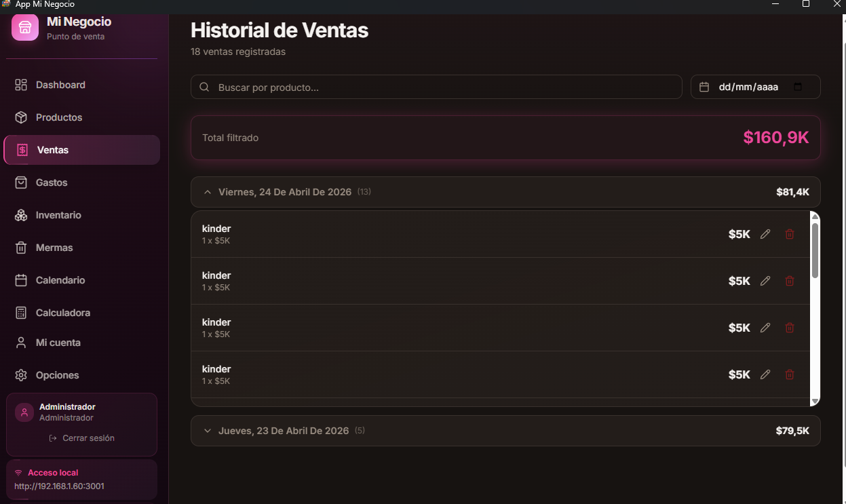Open the Productos menu item
The height and width of the screenshot is (504, 846).
point(59,117)
